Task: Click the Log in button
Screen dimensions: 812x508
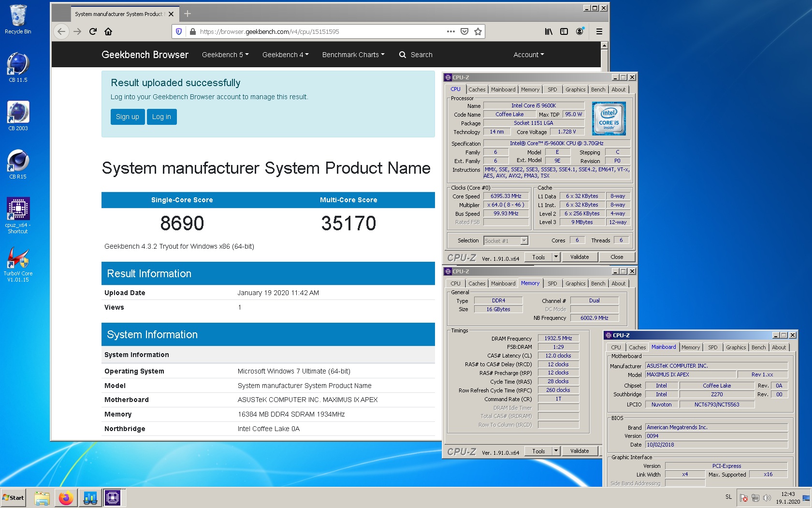Action: [161, 117]
